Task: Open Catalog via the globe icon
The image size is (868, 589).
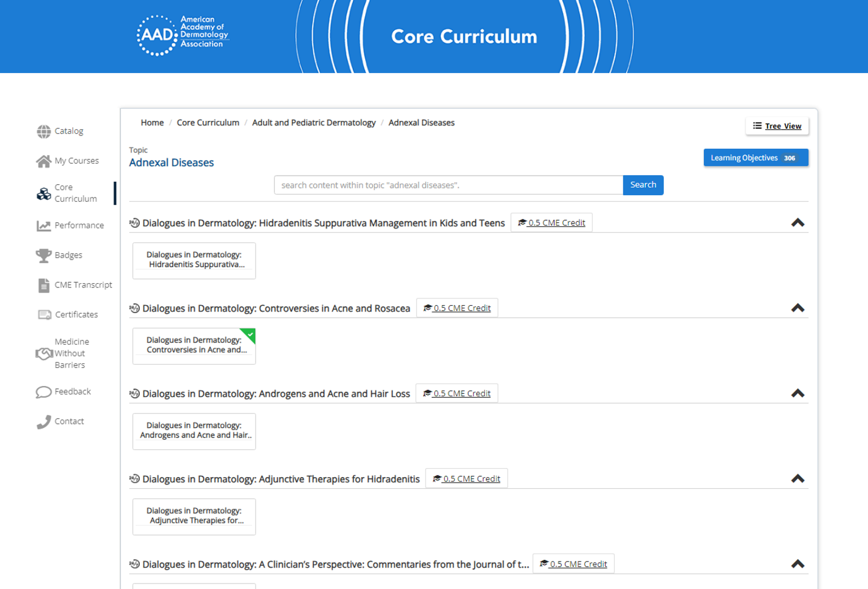Action: (44, 131)
